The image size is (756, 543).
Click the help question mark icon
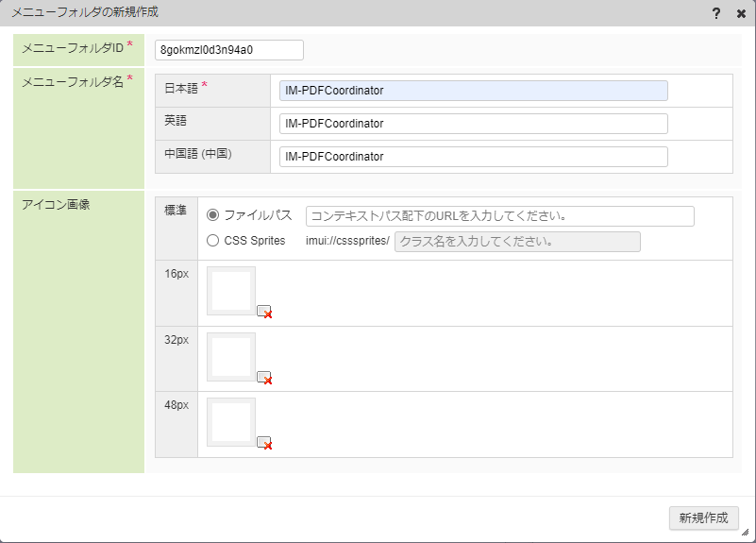pos(717,13)
